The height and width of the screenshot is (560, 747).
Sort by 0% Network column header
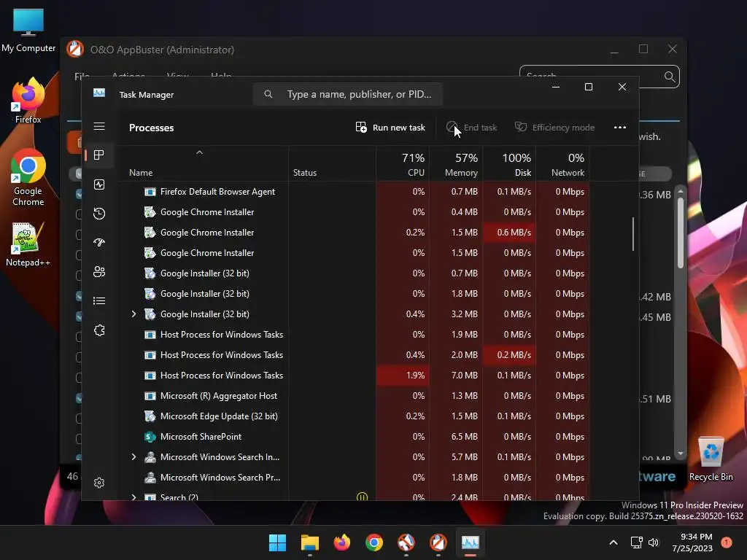pyautogui.click(x=563, y=164)
